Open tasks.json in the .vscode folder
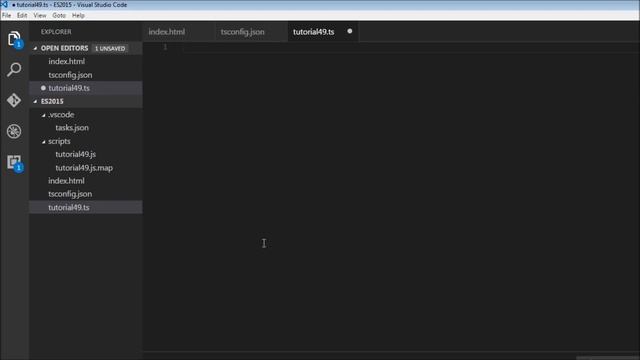The image size is (640, 360). [x=86, y=128]
